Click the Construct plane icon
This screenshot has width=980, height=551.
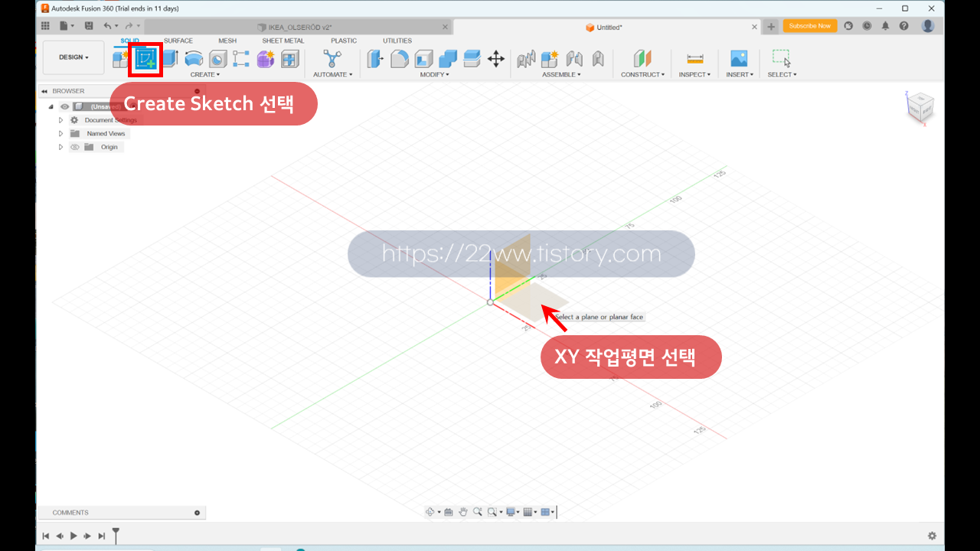tap(642, 59)
